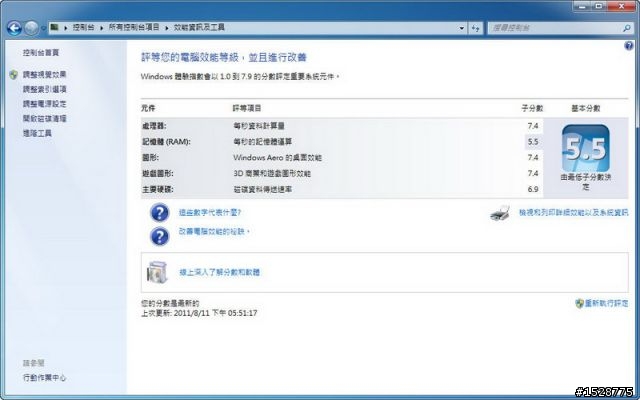Close the control panel window

point(622,6)
